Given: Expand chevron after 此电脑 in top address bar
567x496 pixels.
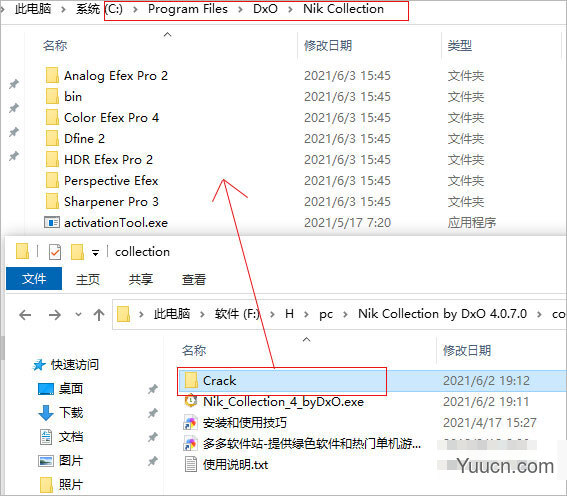Looking at the screenshot, I should 64,9.
